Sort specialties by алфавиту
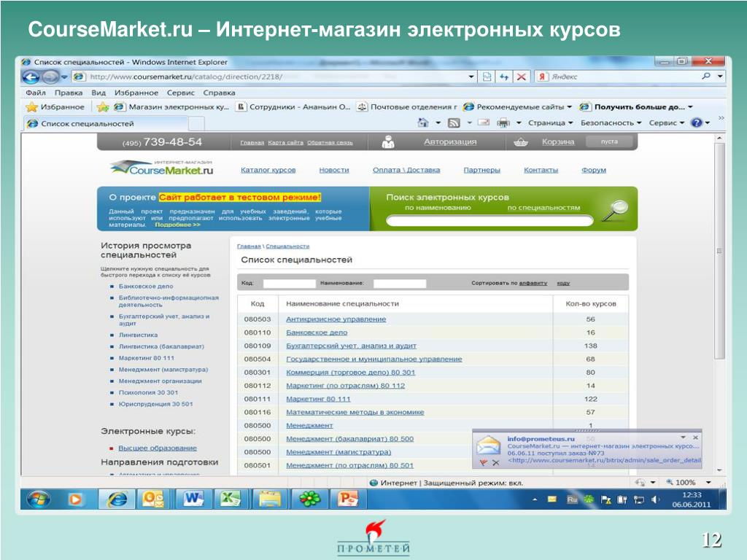 pos(533,283)
